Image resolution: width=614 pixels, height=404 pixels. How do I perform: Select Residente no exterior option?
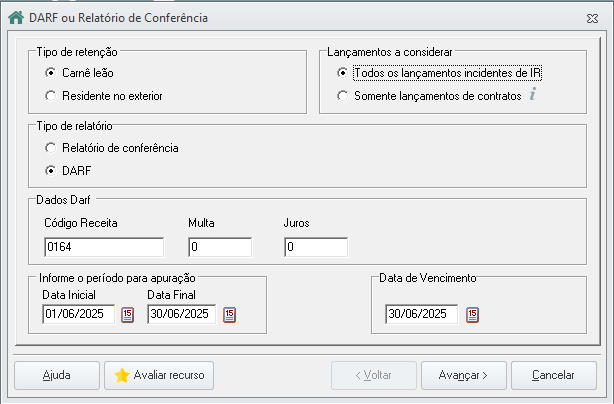click(x=50, y=96)
